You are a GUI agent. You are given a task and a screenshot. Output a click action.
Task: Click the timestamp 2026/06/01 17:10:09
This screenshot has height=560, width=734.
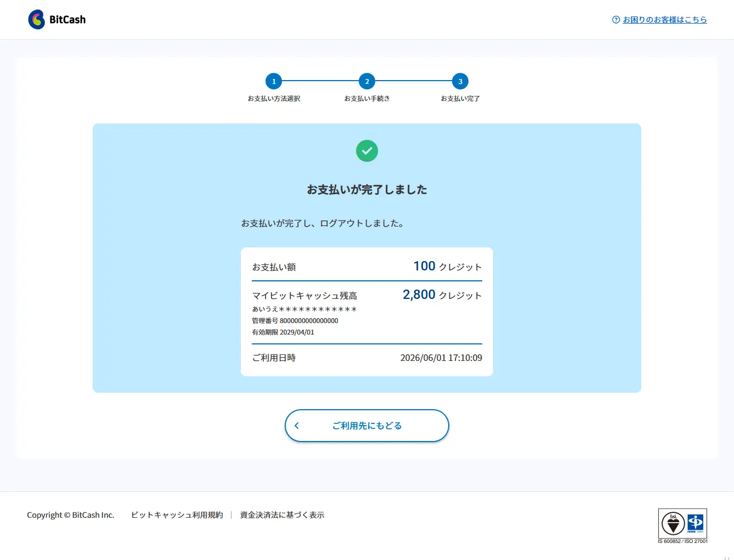point(441,358)
